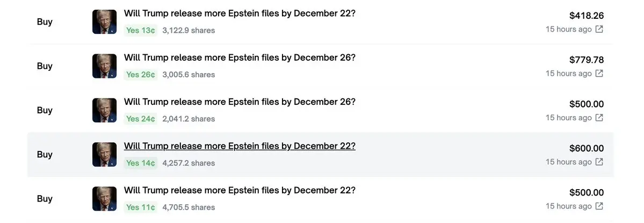Open December 26 market title priced Yes 26¢

coord(240,58)
